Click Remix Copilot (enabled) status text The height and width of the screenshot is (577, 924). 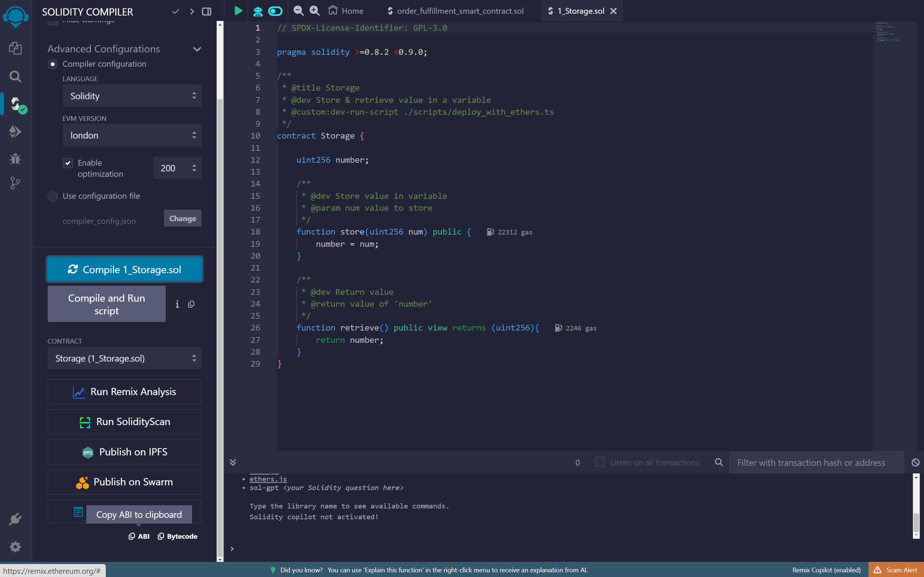pos(826,570)
